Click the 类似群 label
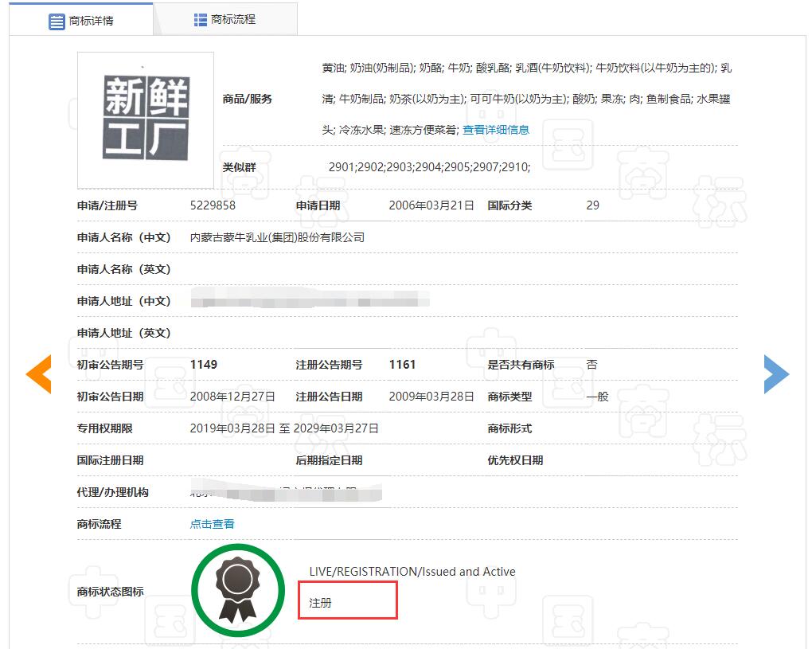 (240, 167)
